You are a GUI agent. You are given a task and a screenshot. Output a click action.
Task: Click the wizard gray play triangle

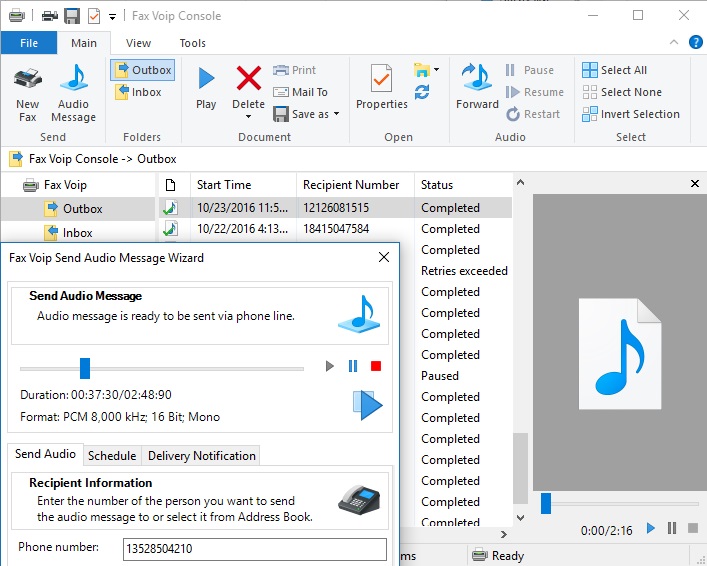point(330,366)
